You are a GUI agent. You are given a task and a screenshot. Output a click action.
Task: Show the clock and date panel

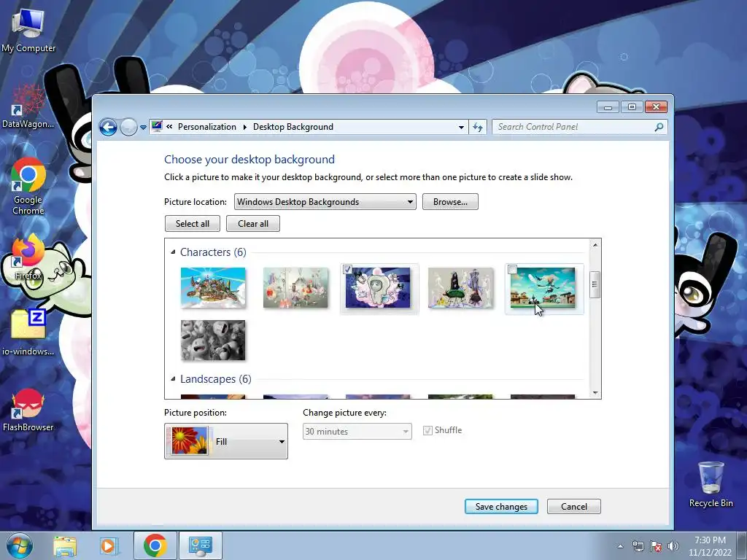(710, 546)
